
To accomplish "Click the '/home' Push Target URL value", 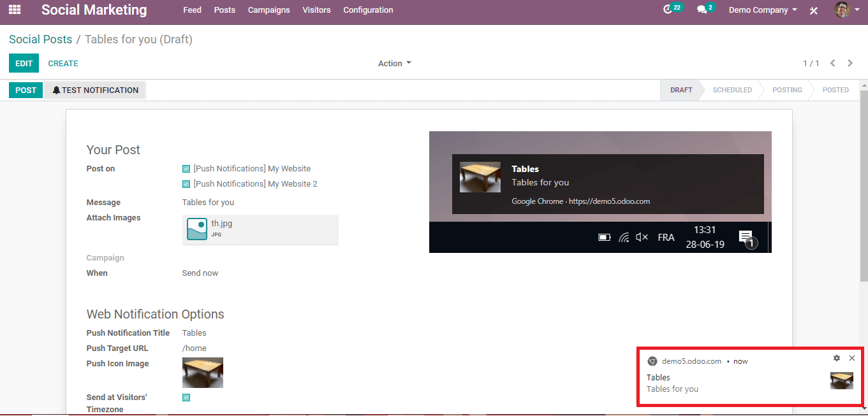I will (195, 348).
